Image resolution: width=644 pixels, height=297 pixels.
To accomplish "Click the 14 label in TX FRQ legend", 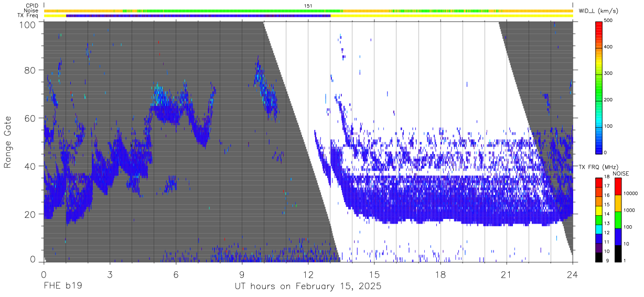I will pyautogui.click(x=607, y=214).
